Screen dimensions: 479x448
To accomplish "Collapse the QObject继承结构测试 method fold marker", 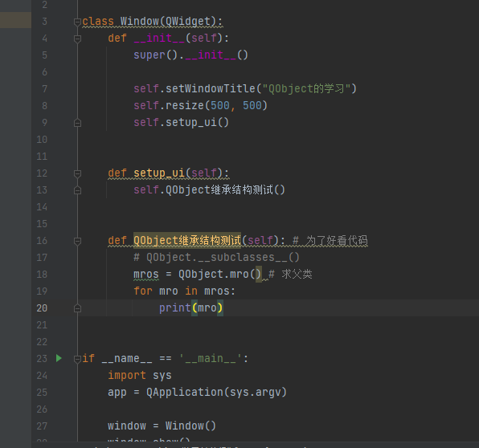I will click(x=77, y=241).
